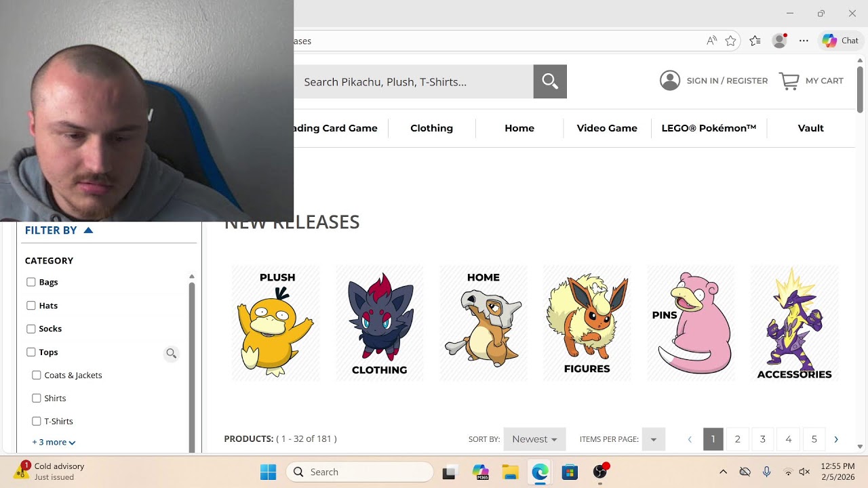Go to next page arrow in pagination
Screen dimensions: 868x488
point(836,439)
